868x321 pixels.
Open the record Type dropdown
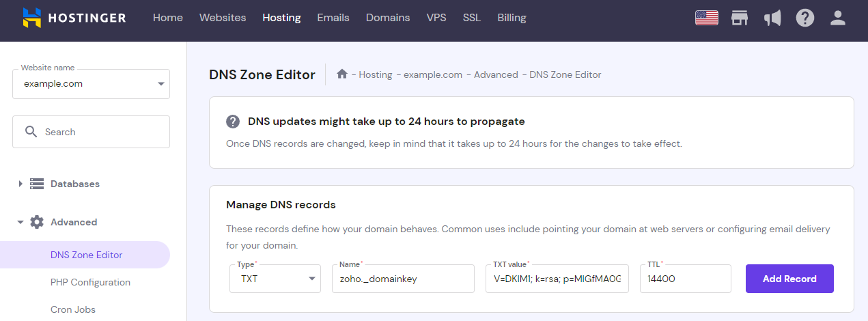(275, 279)
